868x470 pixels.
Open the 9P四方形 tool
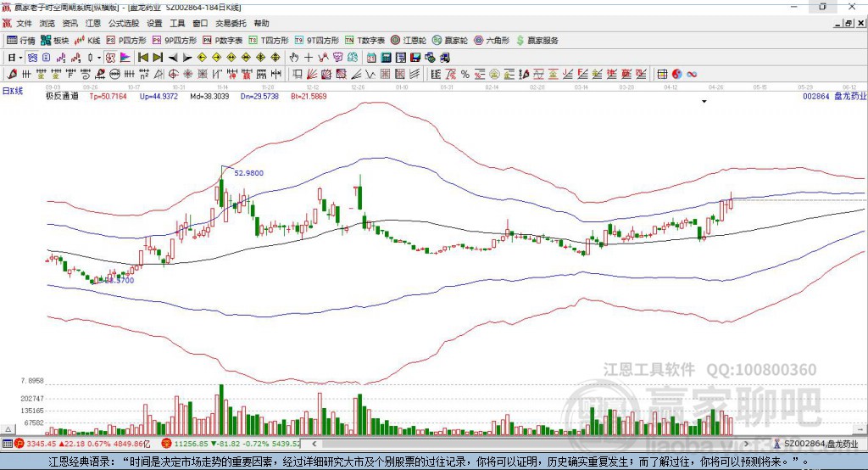tap(175, 41)
